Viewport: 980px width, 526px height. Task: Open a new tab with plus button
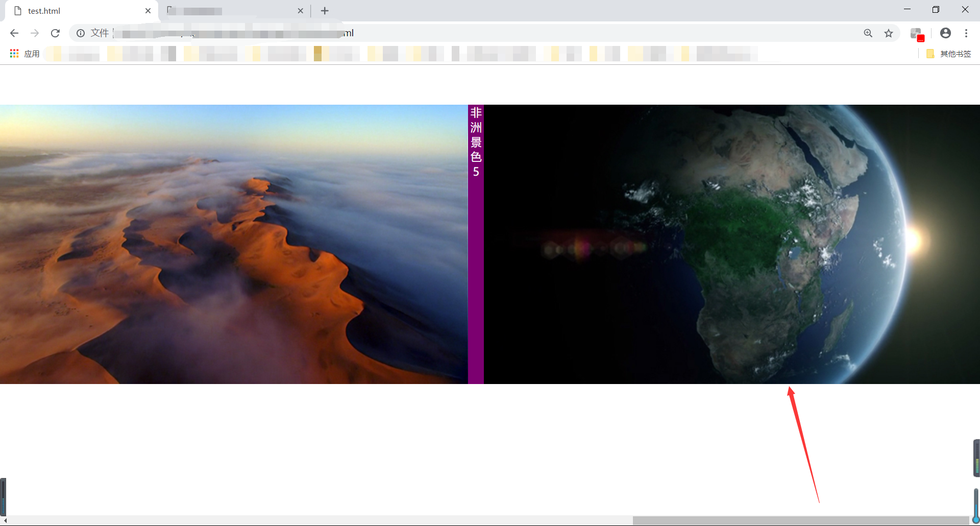coord(325,11)
